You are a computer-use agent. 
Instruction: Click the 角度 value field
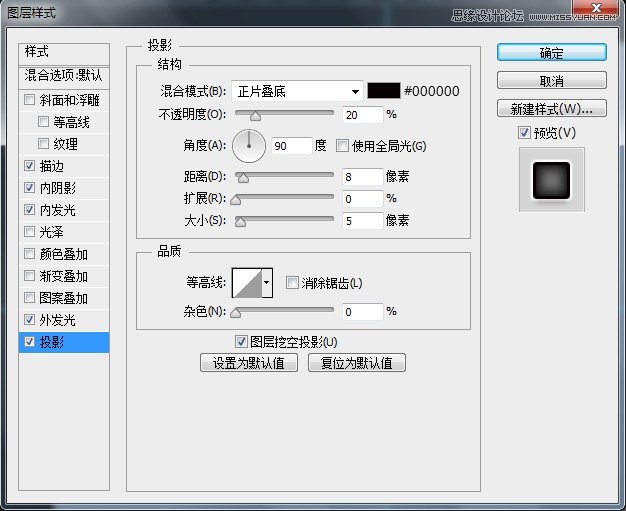click(x=291, y=146)
